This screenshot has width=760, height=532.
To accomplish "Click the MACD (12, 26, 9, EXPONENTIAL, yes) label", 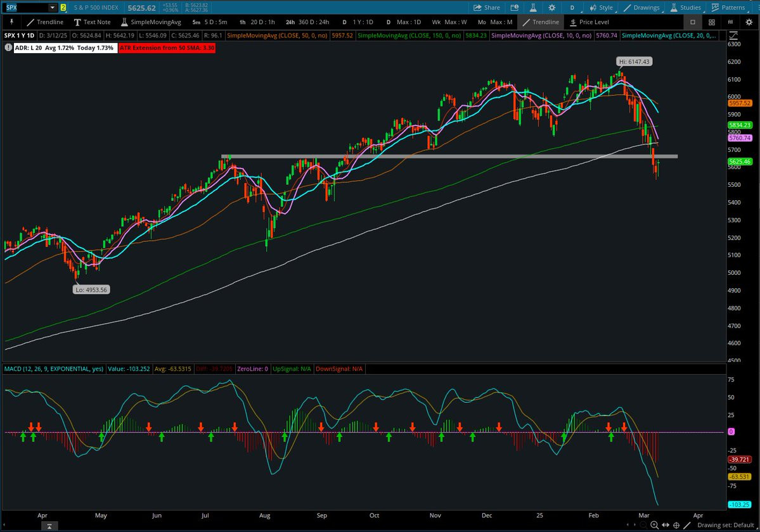I will 54,369.
